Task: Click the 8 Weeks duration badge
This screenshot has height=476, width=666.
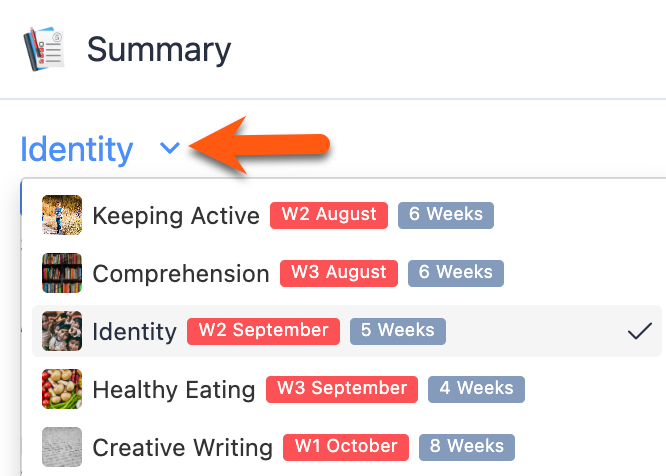Action: [x=467, y=447]
